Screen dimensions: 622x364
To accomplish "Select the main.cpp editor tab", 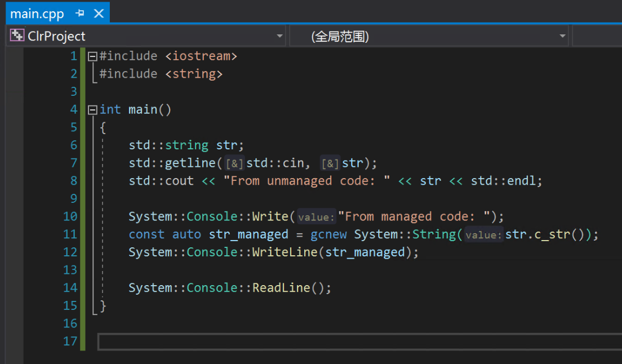I will point(37,14).
